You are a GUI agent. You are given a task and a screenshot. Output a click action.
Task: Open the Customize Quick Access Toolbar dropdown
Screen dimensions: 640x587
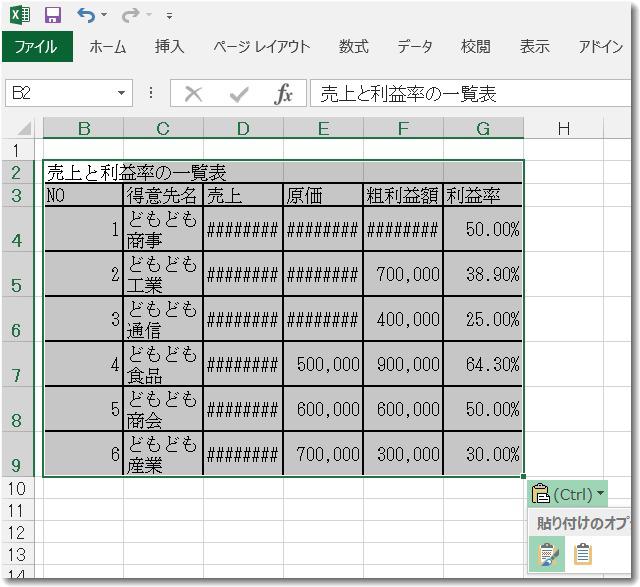tap(169, 16)
